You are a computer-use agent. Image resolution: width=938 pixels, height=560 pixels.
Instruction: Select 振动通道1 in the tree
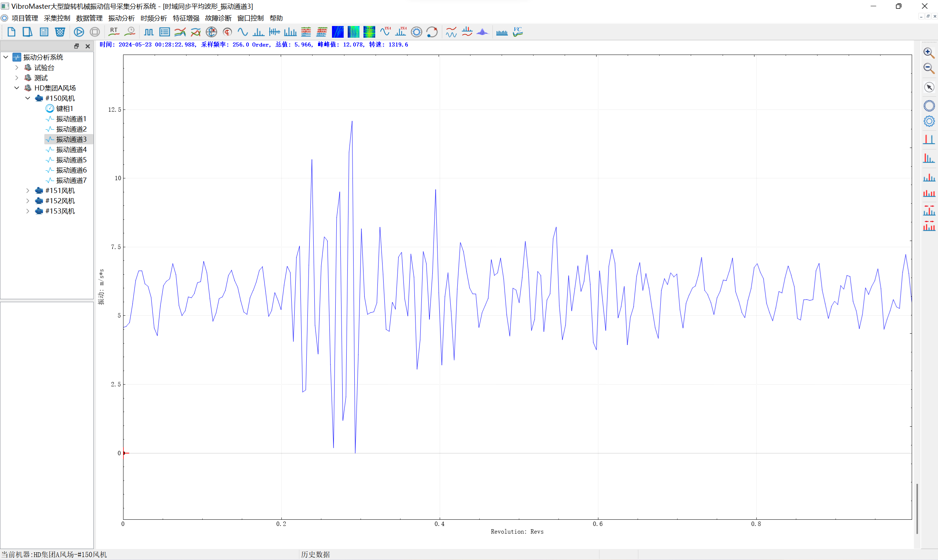71,119
